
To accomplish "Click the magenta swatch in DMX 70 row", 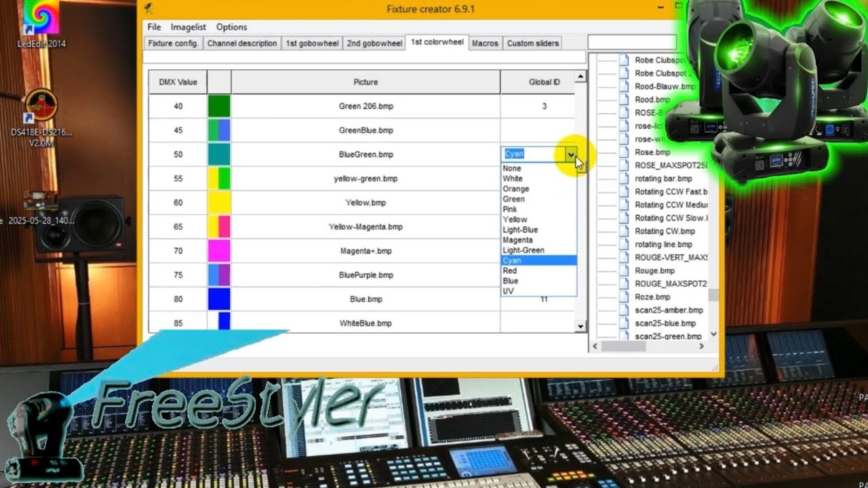I will click(x=219, y=251).
